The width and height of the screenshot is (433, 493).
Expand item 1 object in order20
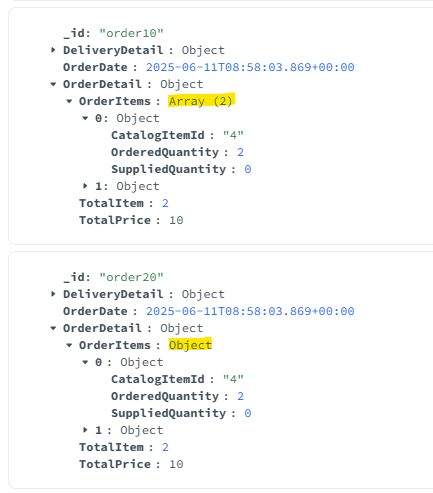pyautogui.click(x=85, y=430)
